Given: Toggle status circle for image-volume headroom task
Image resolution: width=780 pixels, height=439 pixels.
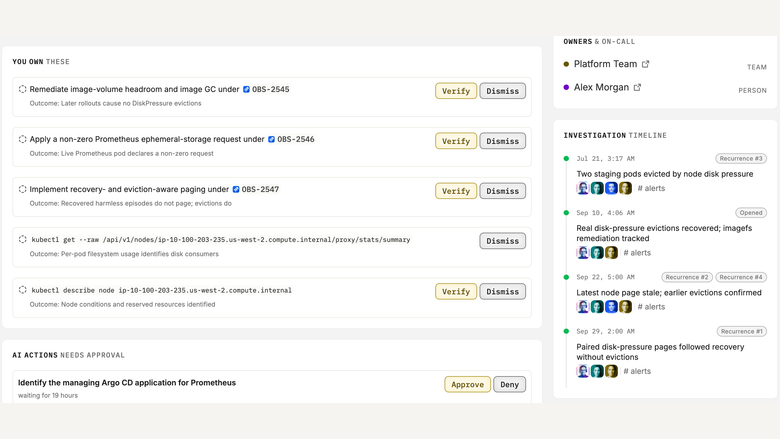Looking at the screenshot, I should click(22, 89).
